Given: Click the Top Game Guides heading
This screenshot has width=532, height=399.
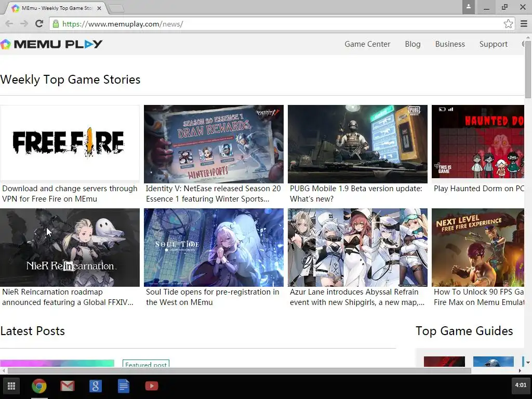Looking at the screenshot, I should pyautogui.click(x=464, y=331).
